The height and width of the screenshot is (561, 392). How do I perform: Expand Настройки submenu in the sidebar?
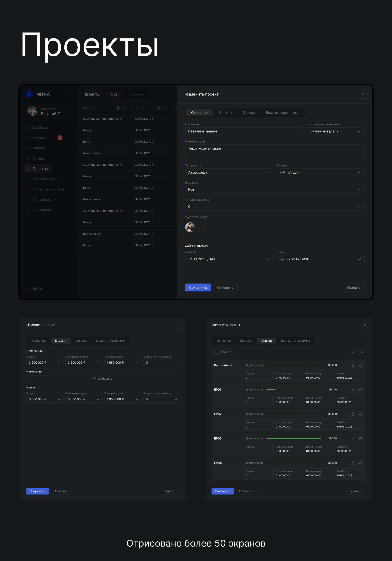(x=68, y=210)
